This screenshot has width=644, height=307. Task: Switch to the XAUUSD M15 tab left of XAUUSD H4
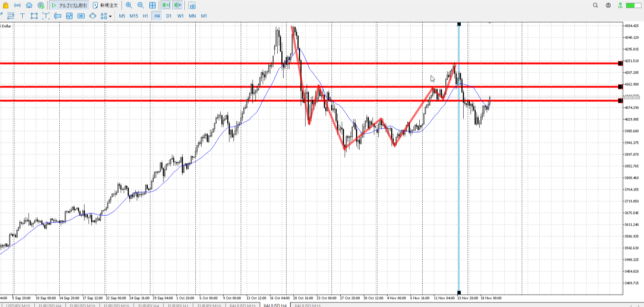coord(242,305)
